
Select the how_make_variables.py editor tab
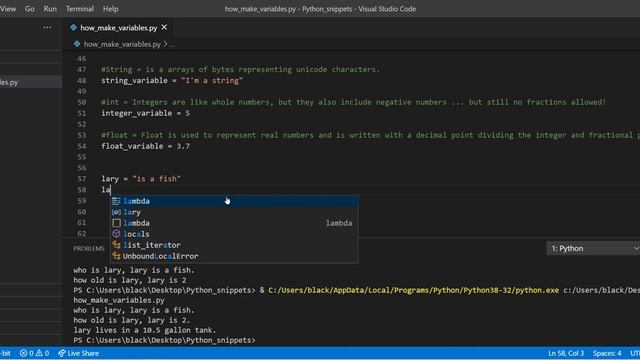click(x=118, y=28)
